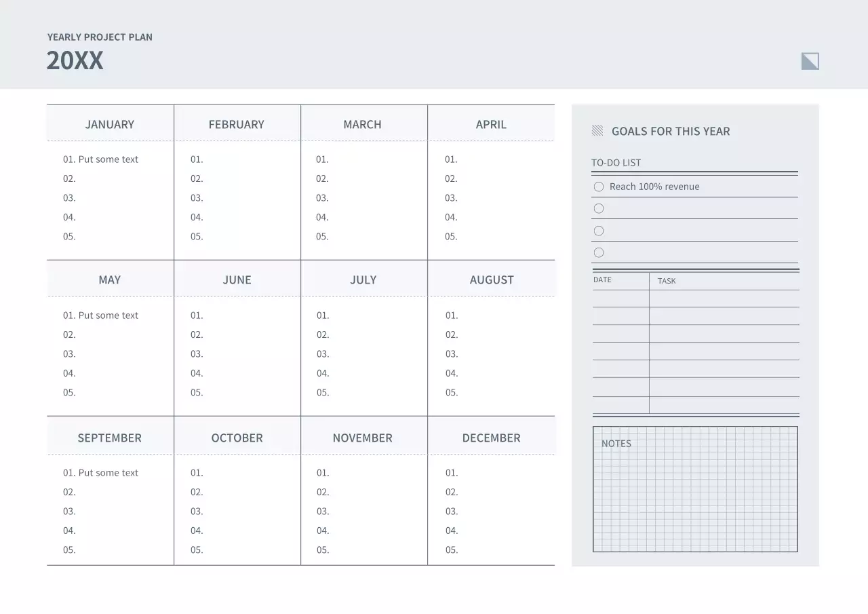Screen dimensions: 868x614
Task: Click the entry 01. Put some text under JANUARY
Action: pos(100,159)
